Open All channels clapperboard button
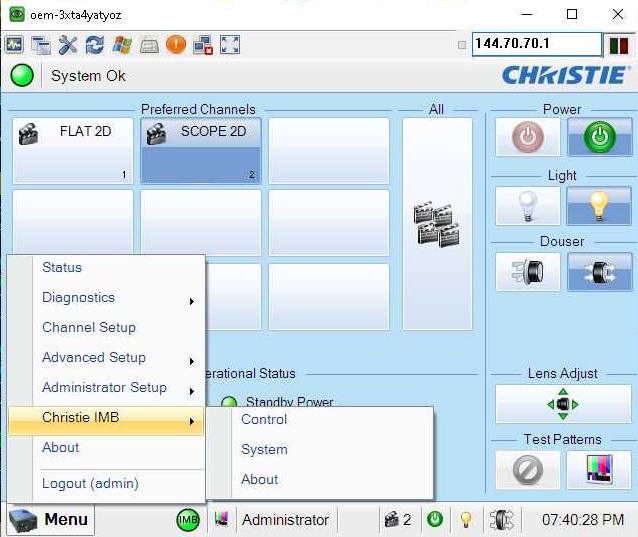The height and width of the screenshot is (537, 638). [437, 224]
